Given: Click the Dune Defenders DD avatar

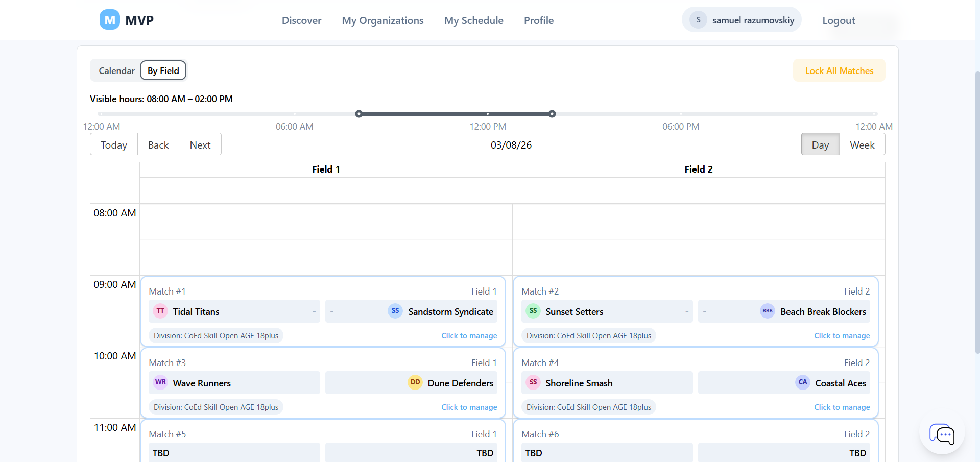Looking at the screenshot, I should point(415,382).
